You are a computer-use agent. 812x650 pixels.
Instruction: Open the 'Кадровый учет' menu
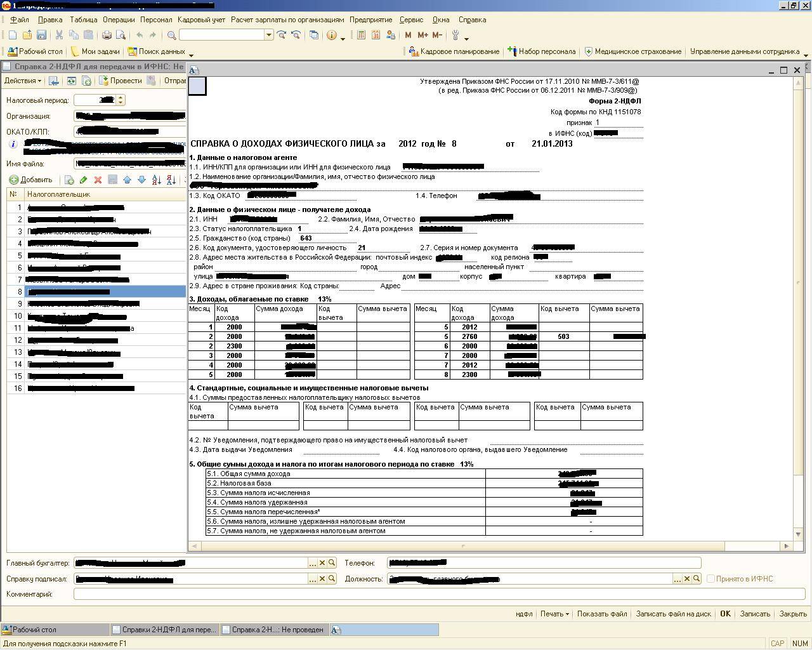point(201,20)
